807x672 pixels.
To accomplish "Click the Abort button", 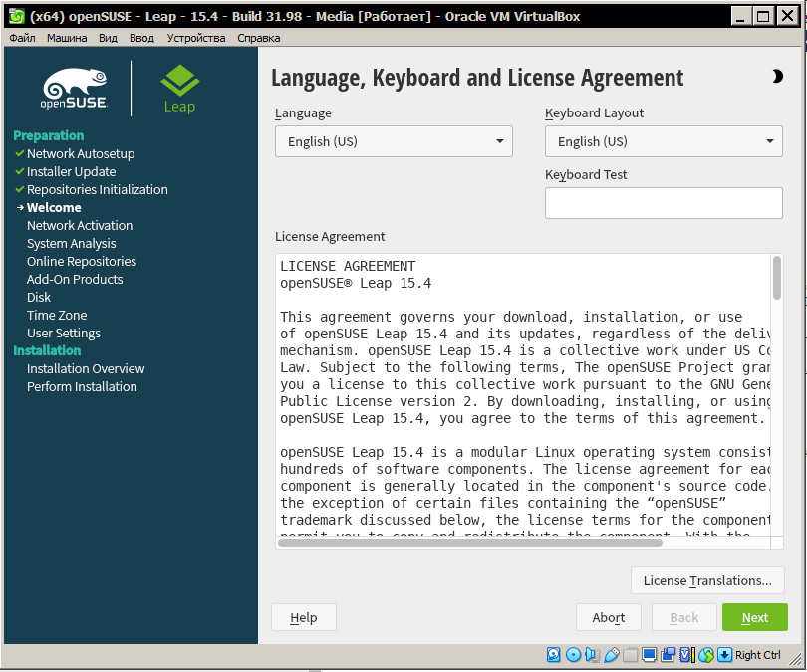I will [609, 617].
